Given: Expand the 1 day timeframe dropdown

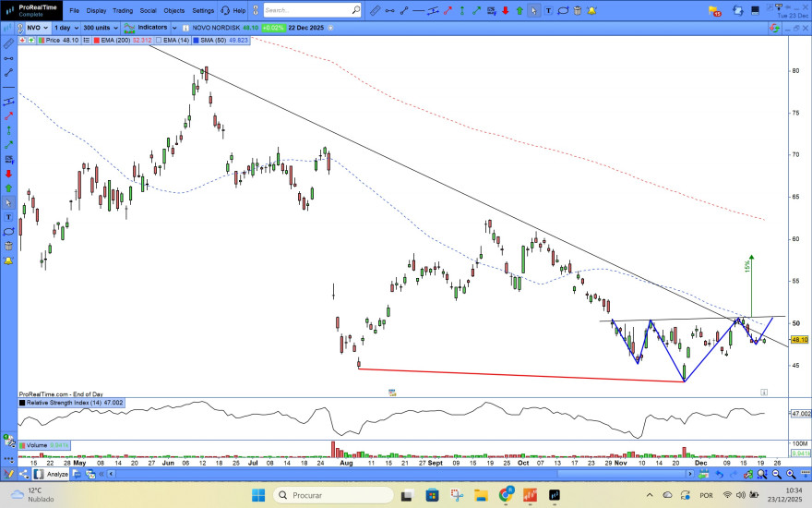Looking at the screenshot, I should pos(66,28).
